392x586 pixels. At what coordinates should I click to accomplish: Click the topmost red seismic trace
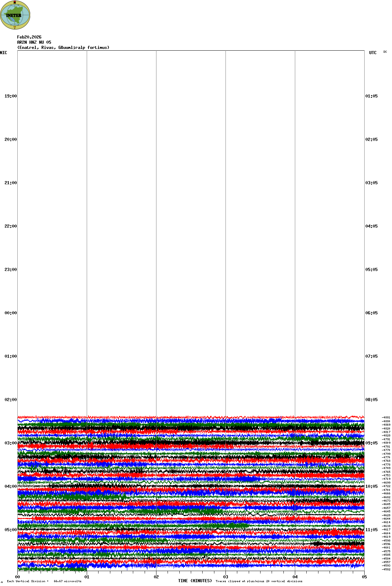tap(191, 417)
